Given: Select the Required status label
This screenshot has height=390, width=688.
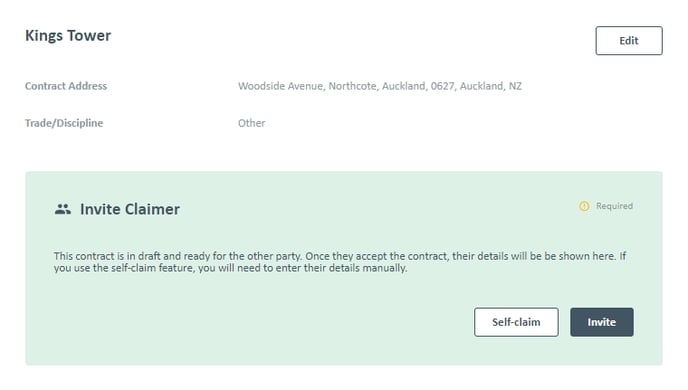Looking at the screenshot, I should tap(614, 206).
